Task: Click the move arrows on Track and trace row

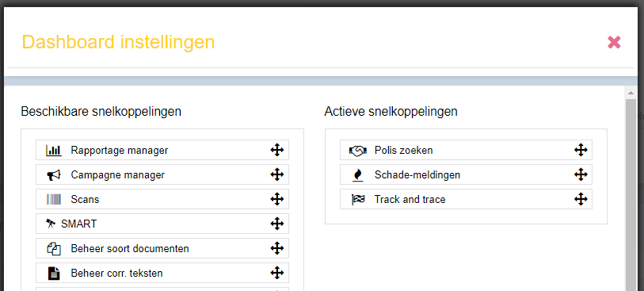Action: click(581, 199)
